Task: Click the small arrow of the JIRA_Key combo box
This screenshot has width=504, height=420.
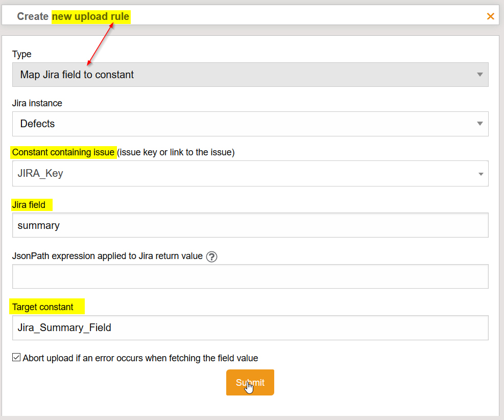Action: click(x=481, y=174)
